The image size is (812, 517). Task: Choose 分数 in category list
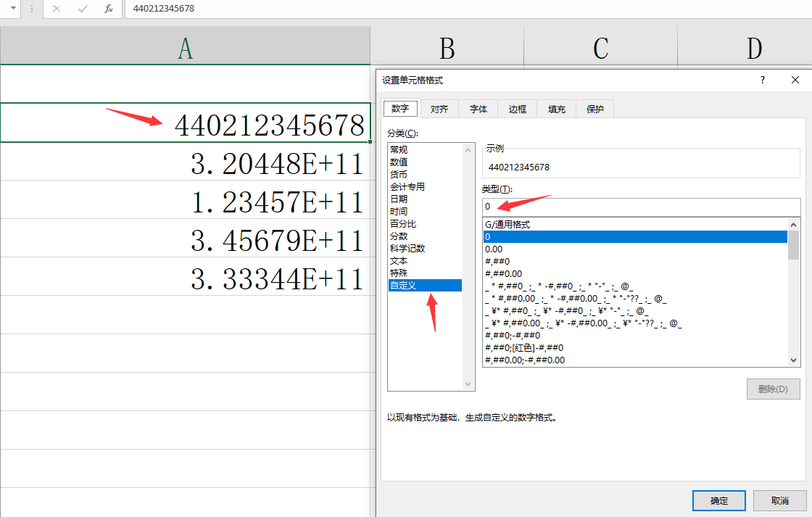click(x=425, y=236)
